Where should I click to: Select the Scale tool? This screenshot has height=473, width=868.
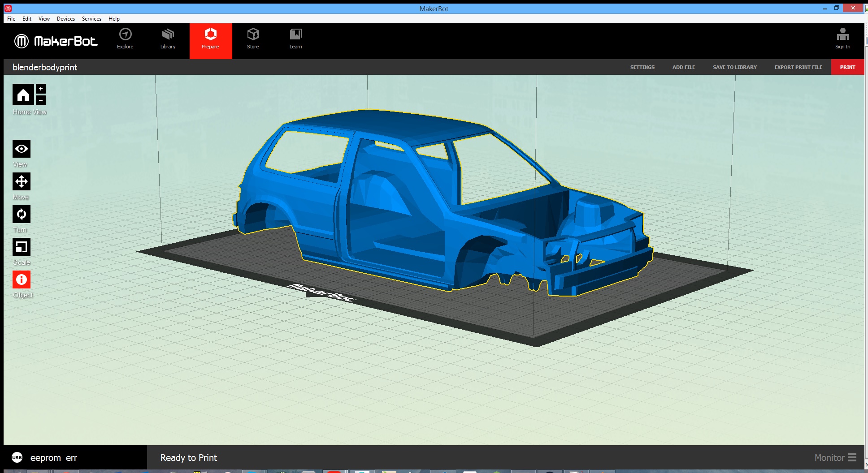click(x=22, y=247)
